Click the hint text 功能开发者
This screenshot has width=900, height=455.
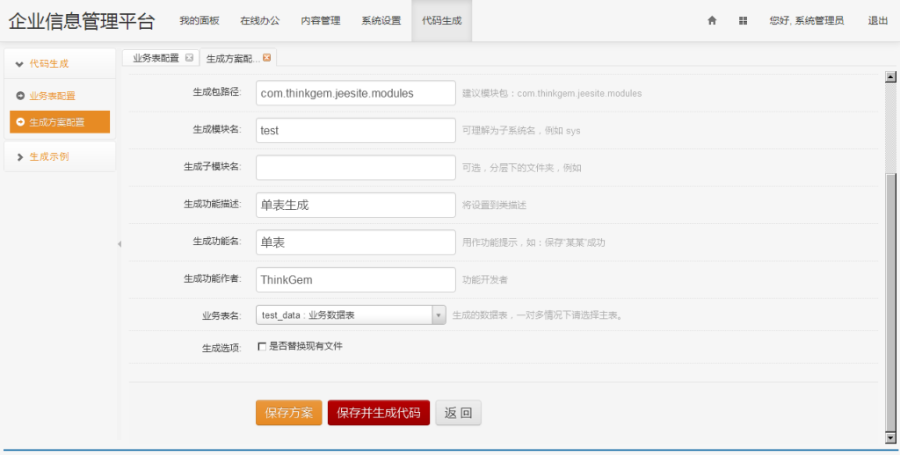(485, 279)
